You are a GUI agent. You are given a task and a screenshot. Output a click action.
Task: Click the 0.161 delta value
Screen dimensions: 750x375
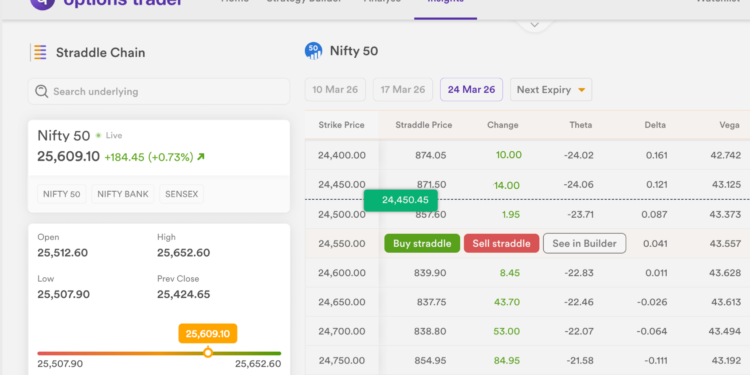tap(656, 155)
